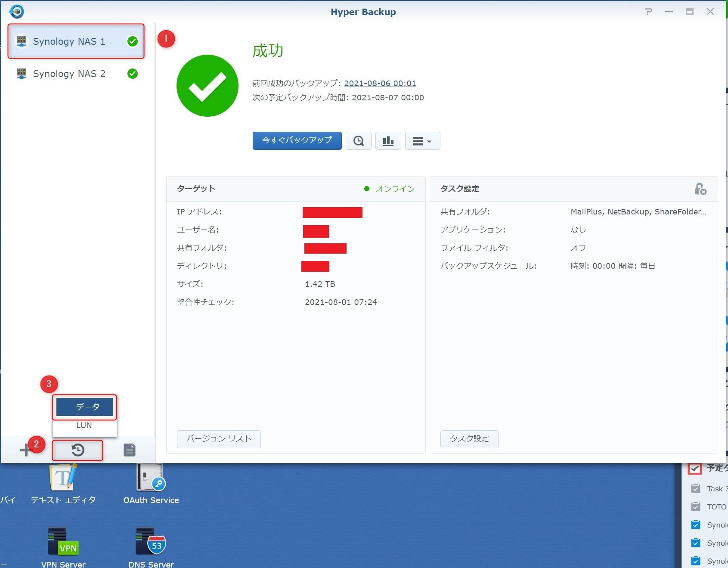
Task: Open the VPN Server desktop icon
Action: point(63,542)
